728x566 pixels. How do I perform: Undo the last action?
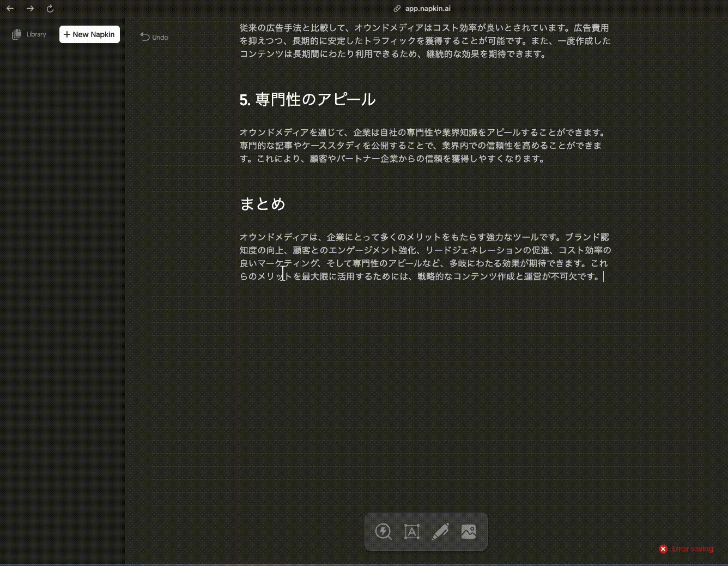(x=154, y=37)
